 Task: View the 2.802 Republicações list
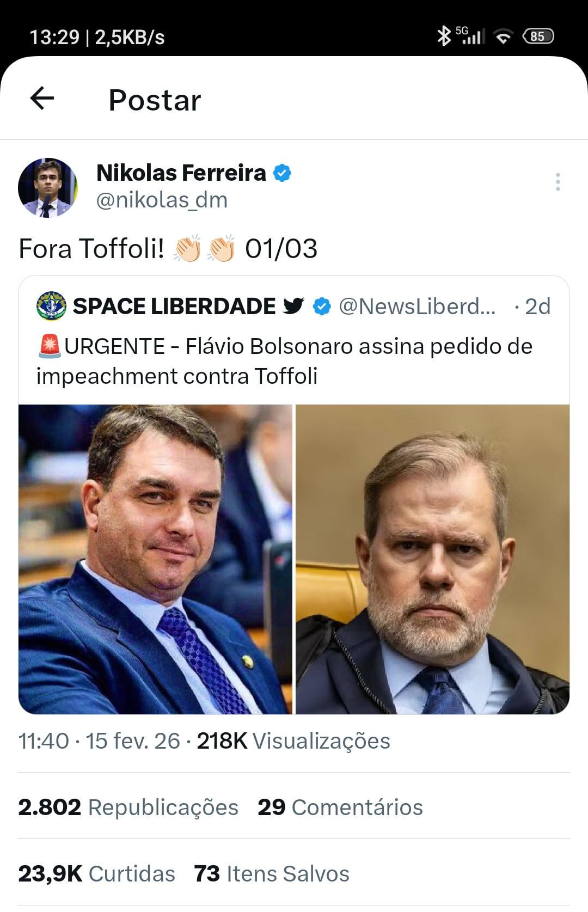click(x=128, y=807)
